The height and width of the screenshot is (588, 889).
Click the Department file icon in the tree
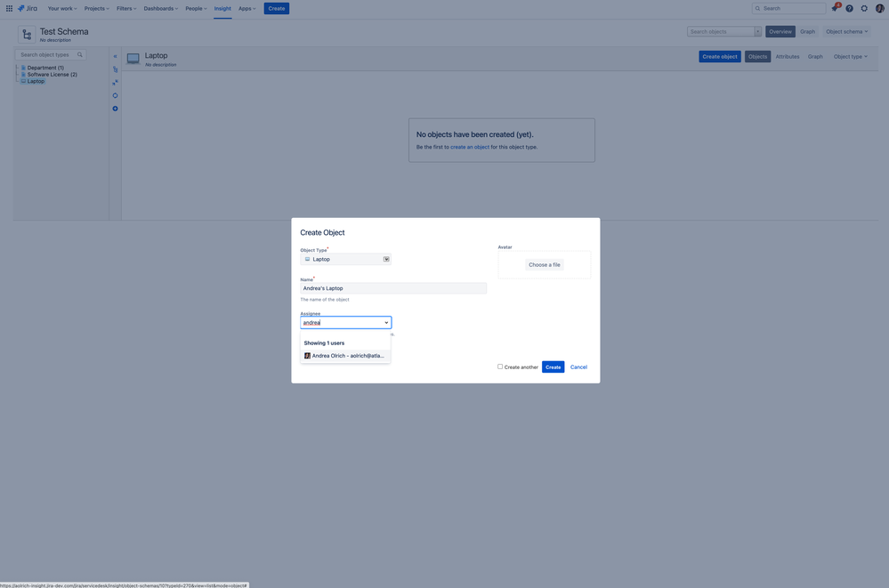click(23, 68)
